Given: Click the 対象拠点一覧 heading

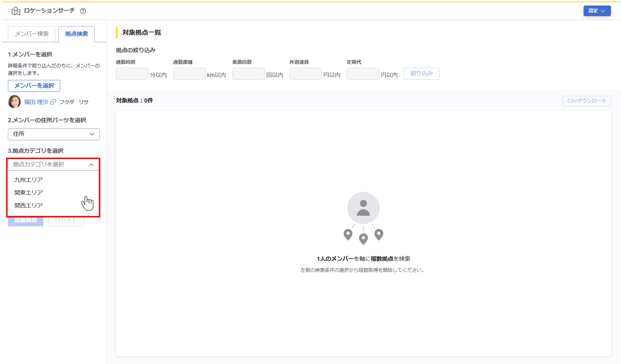Looking at the screenshot, I should tap(142, 33).
